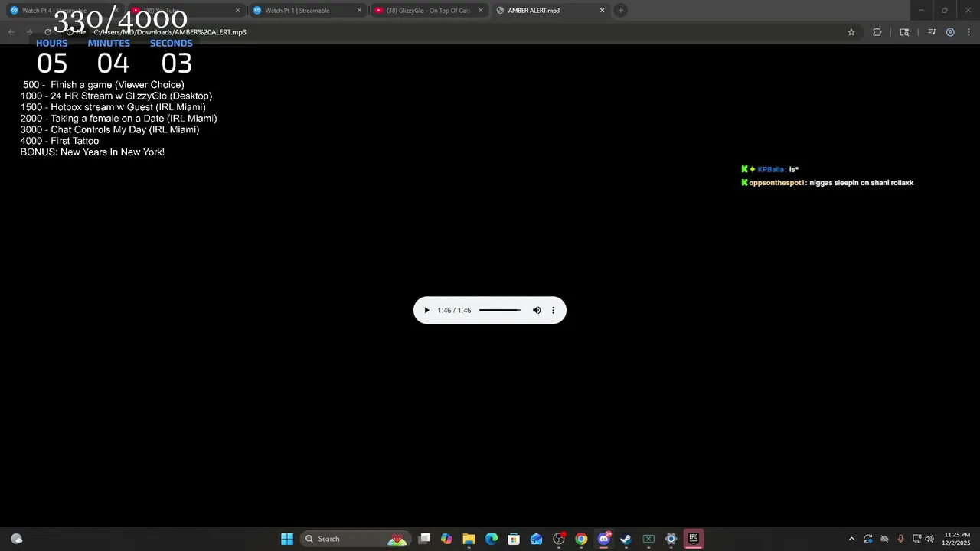Open Microsoft Store from the taskbar
The image size is (980, 551).
(514, 539)
